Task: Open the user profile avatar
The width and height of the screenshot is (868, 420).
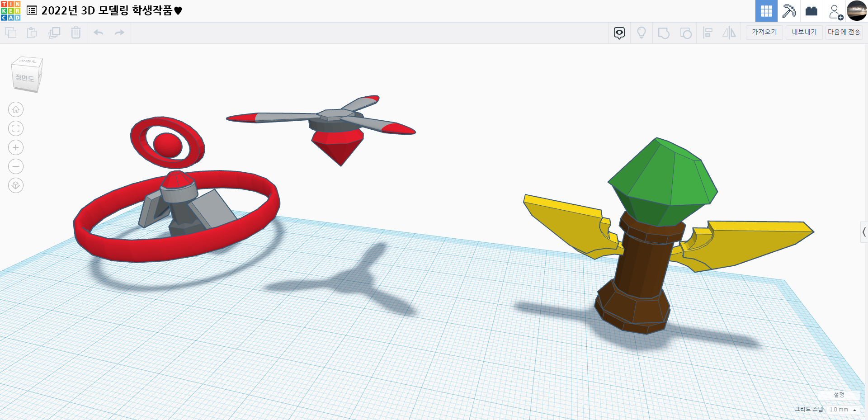Action: click(x=857, y=11)
